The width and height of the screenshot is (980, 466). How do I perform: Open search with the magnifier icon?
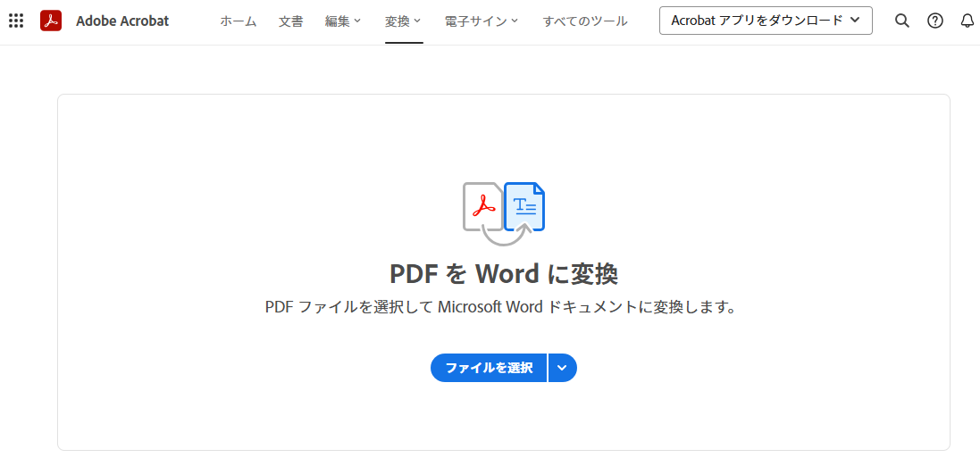(x=902, y=21)
